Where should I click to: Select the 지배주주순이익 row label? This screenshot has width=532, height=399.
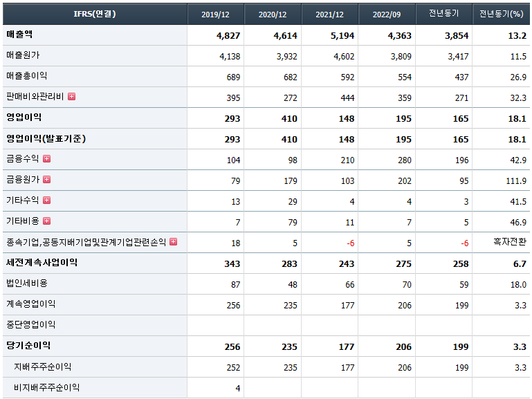click(42, 366)
